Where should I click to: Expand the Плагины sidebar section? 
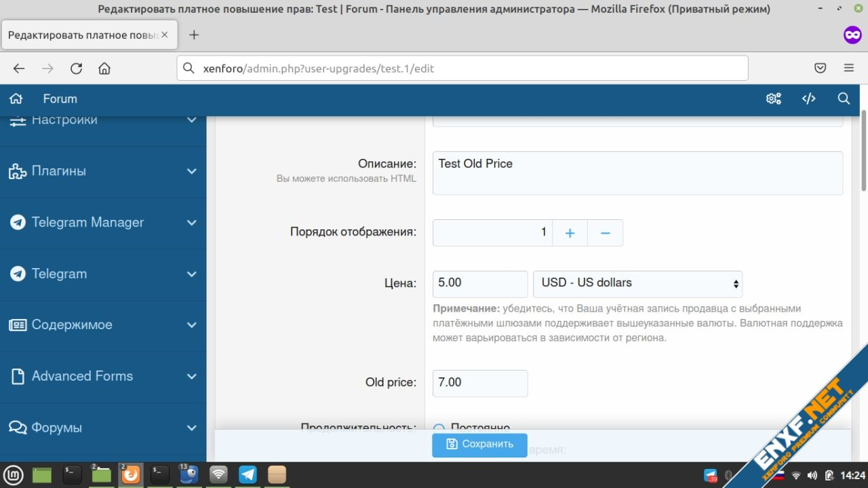pos(191,172)
